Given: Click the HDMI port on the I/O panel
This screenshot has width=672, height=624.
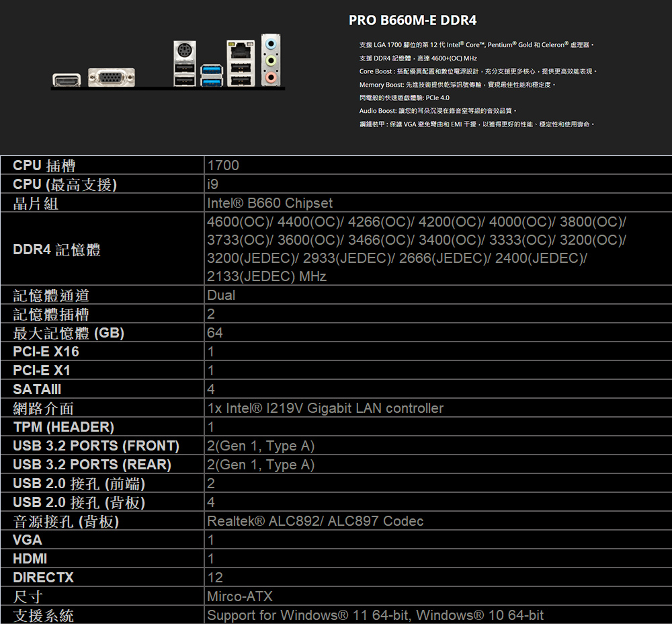Looking at the screenshot, I should coord(67,81).
